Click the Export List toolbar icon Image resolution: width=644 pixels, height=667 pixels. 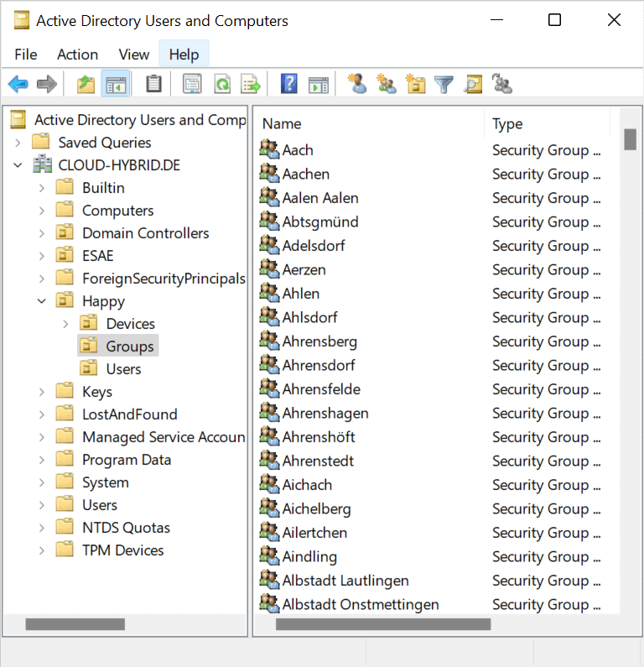251,84
